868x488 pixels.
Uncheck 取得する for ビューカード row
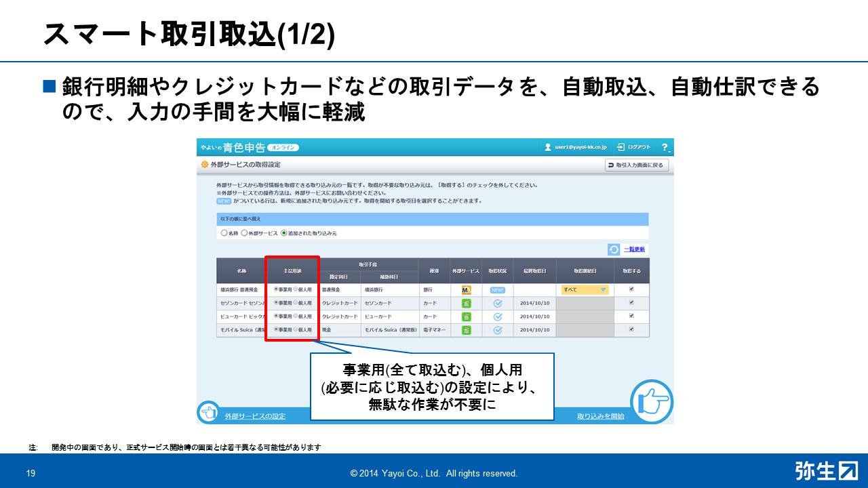tap(631, 316)
